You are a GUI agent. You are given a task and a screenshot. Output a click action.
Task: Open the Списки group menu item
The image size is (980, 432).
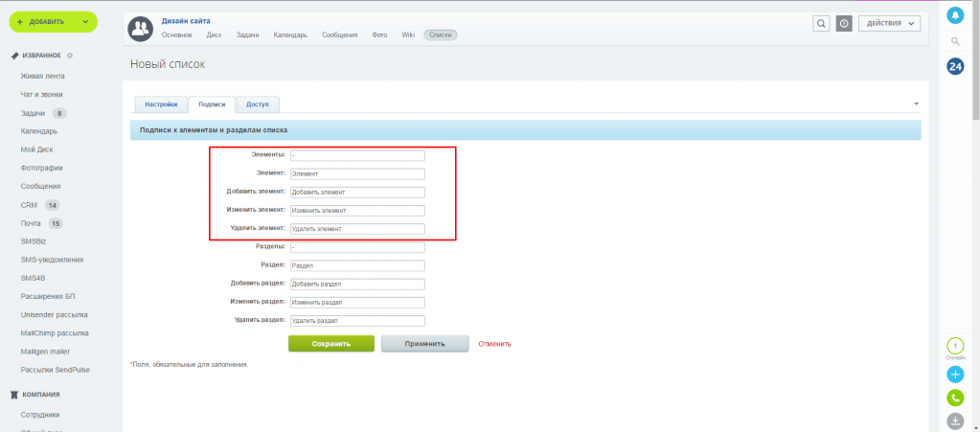pyautogui.click(x=441, y=35)
